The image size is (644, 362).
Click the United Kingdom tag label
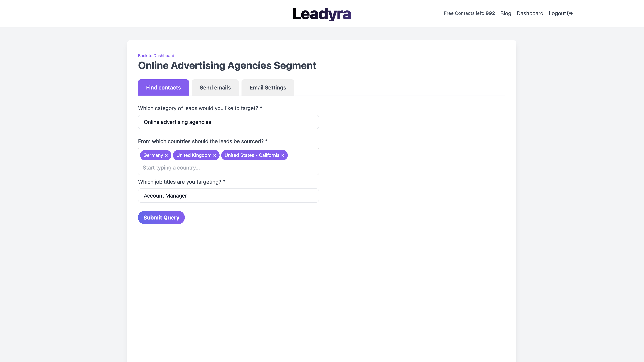194,155
